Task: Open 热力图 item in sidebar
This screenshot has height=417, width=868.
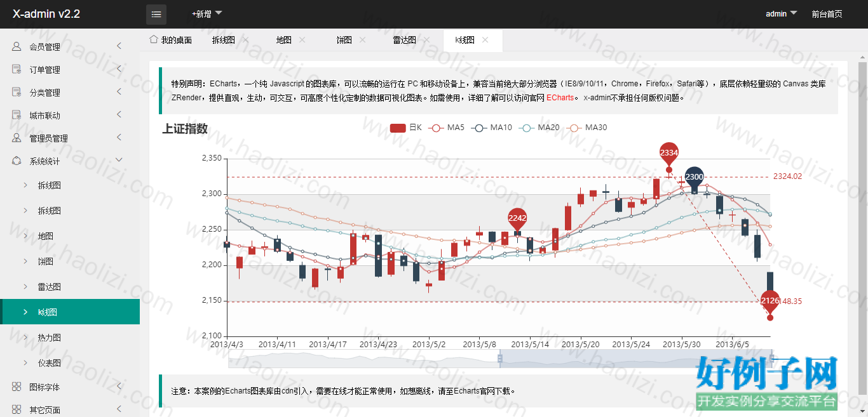Action: coord(70,338)
